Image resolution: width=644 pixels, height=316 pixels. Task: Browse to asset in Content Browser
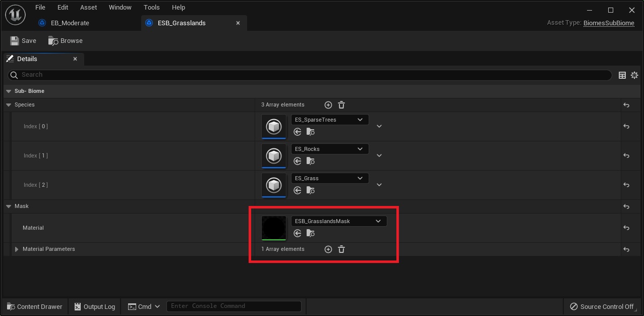pos(66,40)
